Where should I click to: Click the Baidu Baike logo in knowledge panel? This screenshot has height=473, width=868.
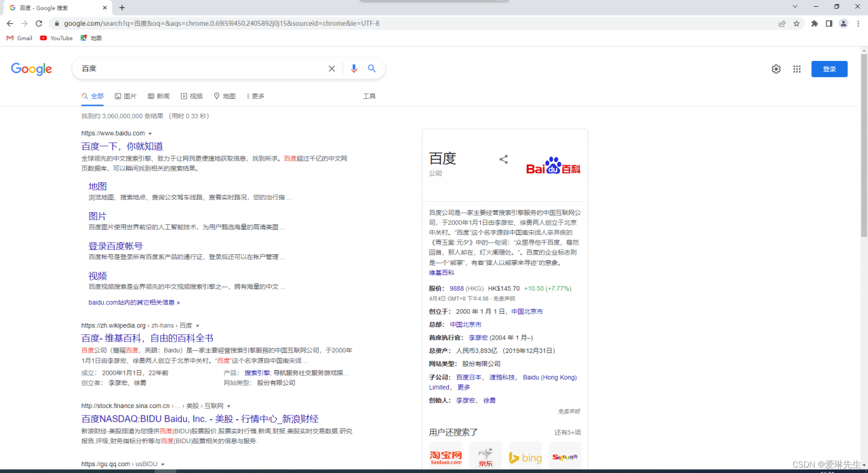click(553, 165)
